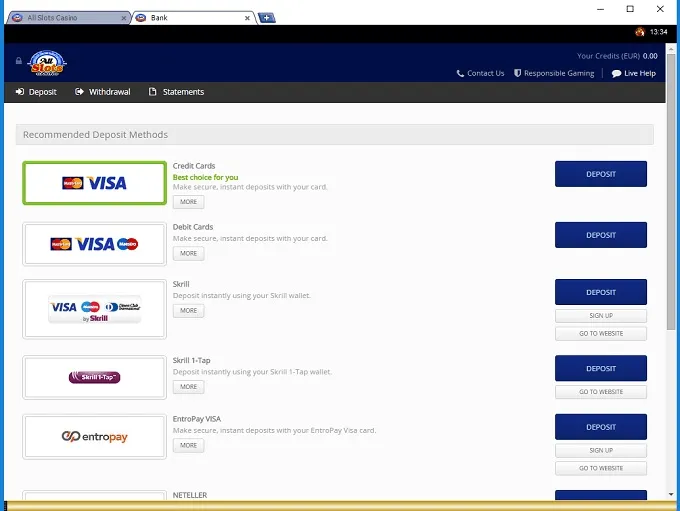The width and height of the screenshot is (680, 511).
Task: Click the Recommended Deposit Methods heading
Action: click(x=95, y=135)
